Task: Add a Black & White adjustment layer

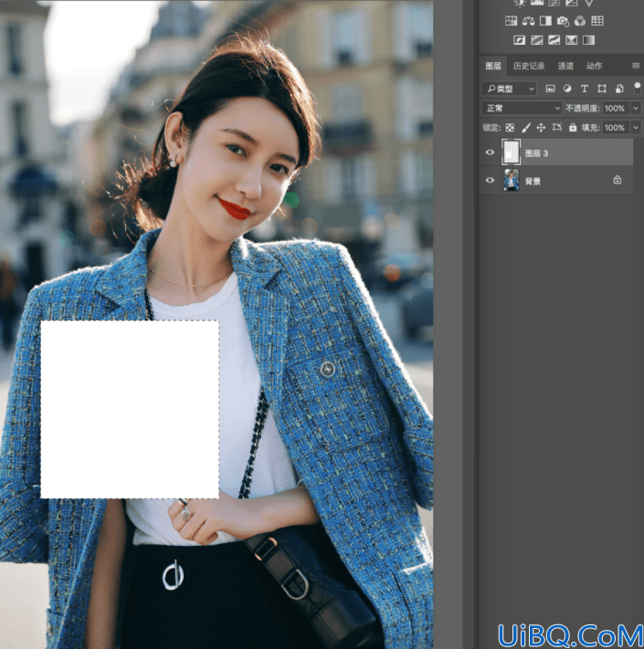Action: coord(545,21)
